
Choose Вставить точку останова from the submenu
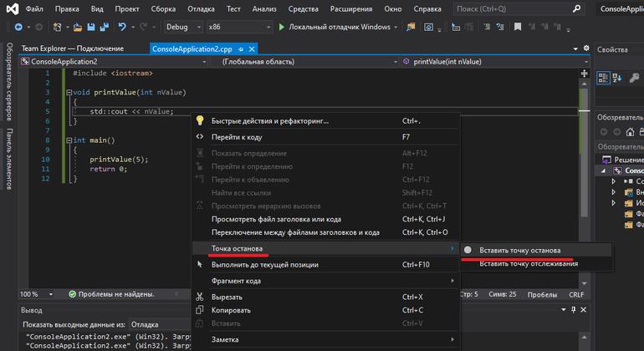(x=536, y=250)
